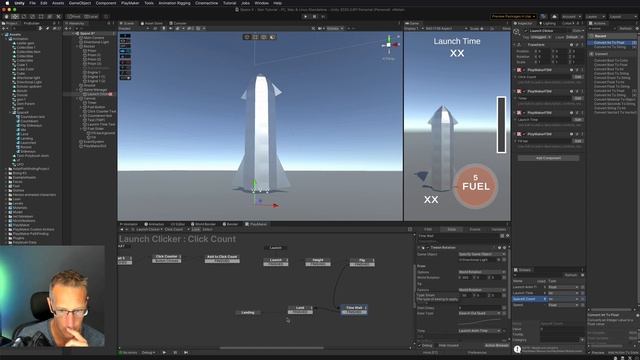Viewport: 640px width, 360px height.
Task: Click Edit button for Fill bar FSM
Action: tap(577, 141)
